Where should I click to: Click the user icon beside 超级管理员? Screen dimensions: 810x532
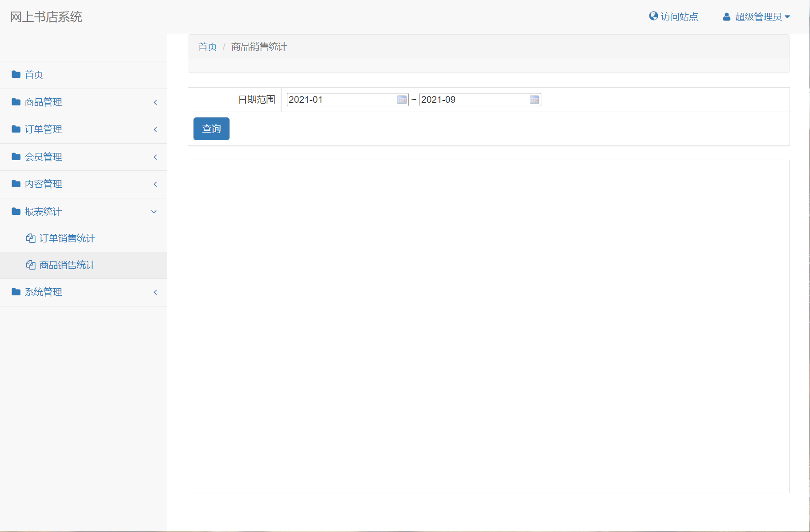pyautogui.click(x=727, y=17)
